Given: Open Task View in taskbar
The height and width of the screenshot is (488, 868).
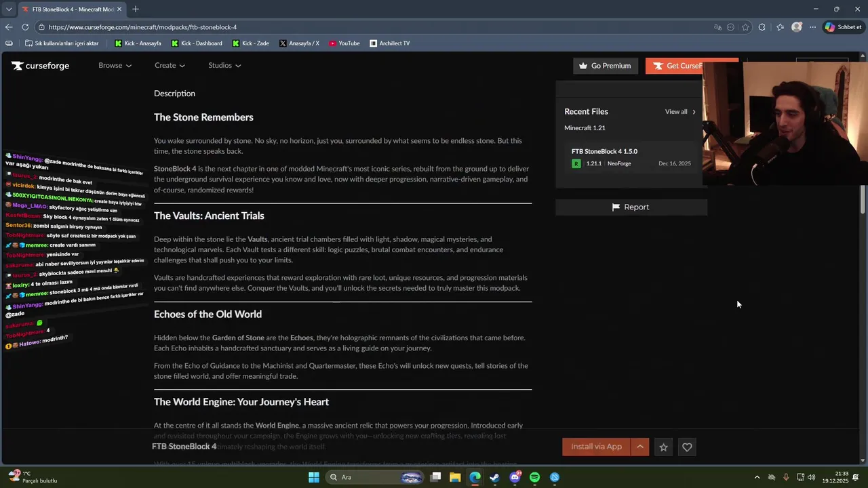Looking at the screenshot, I should pos(435,477).
